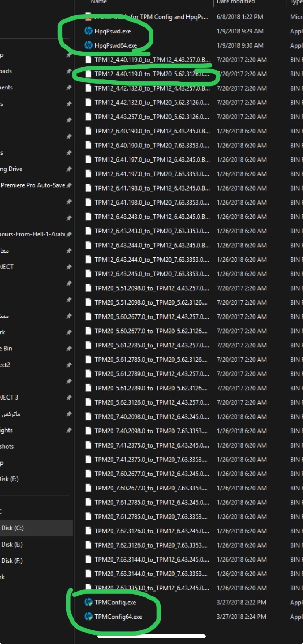Click file icon of TPM12_6.43.245.0_to_TPM20_7.63.3353.0....

tap(88, 274)
